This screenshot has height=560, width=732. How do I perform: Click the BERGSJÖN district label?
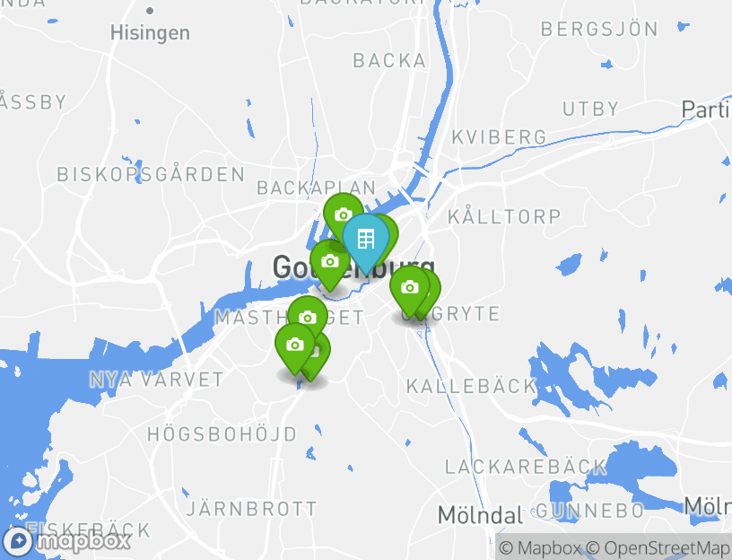(x=599, y=30)
